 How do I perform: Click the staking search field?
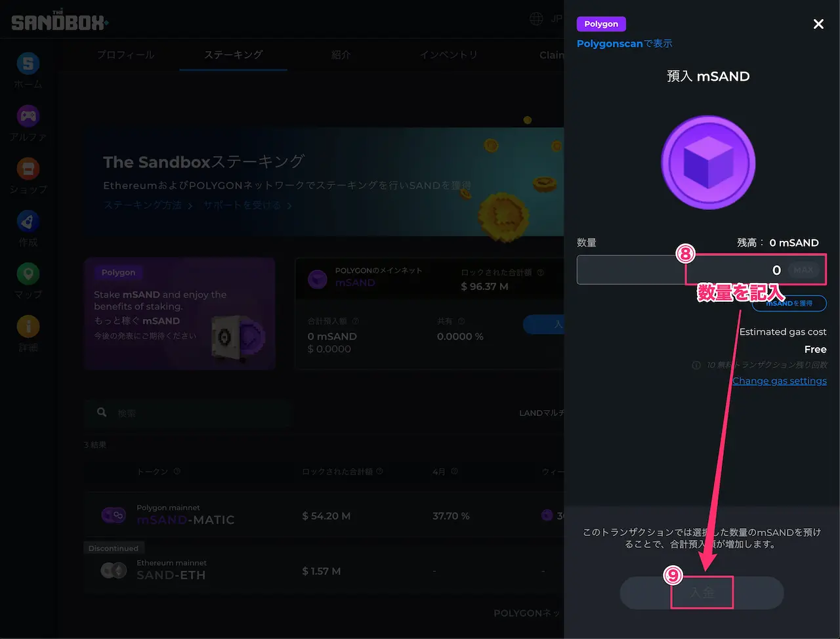point(187,413)
